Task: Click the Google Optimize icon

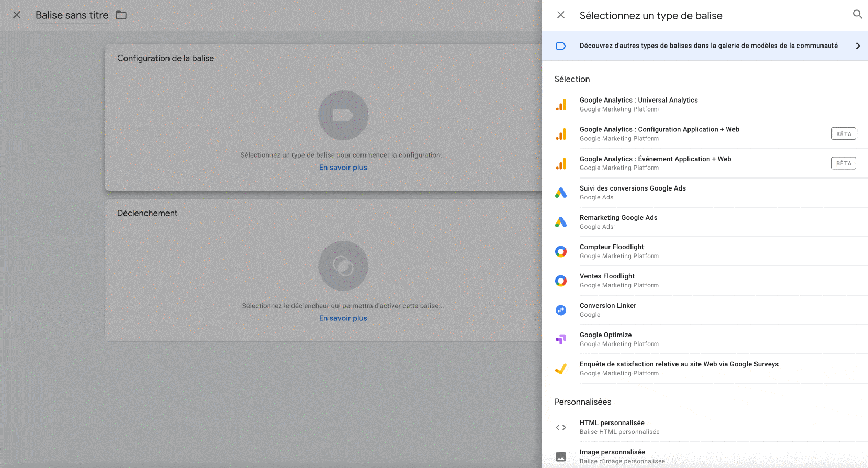Action: pos(561,339)
